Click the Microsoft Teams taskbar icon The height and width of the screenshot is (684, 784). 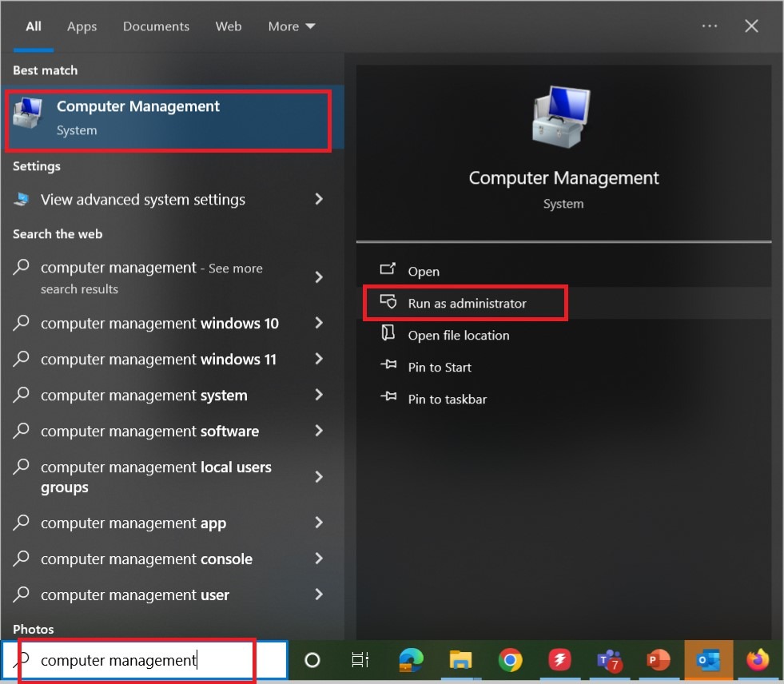click(608, 660)
